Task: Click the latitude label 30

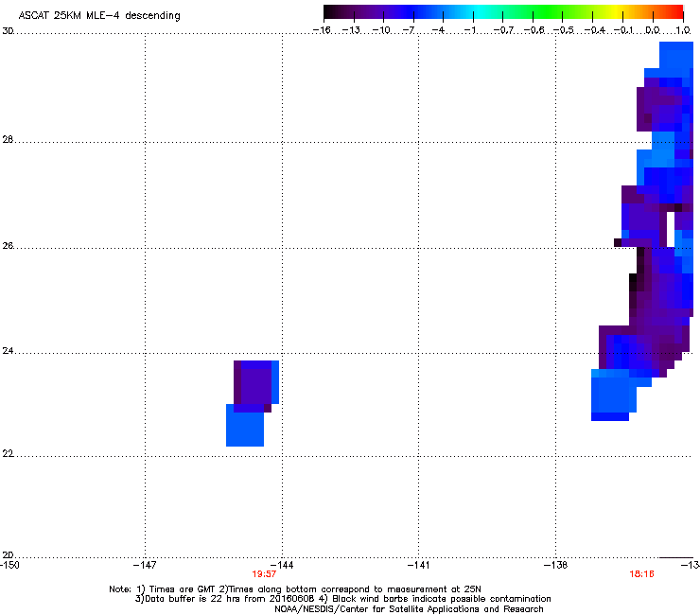Action: click(8, 31)
